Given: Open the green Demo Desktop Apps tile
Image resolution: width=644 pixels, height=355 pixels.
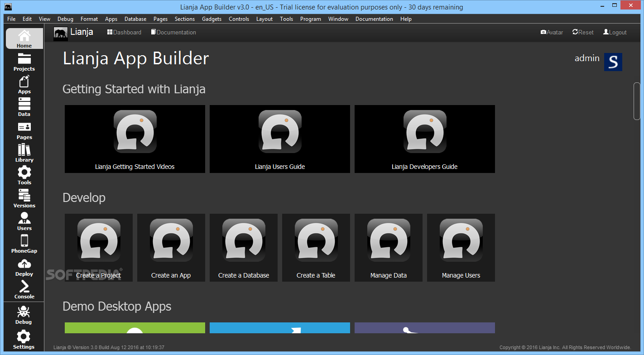Looking at the screenshot, I should click(x=135, y=328).
